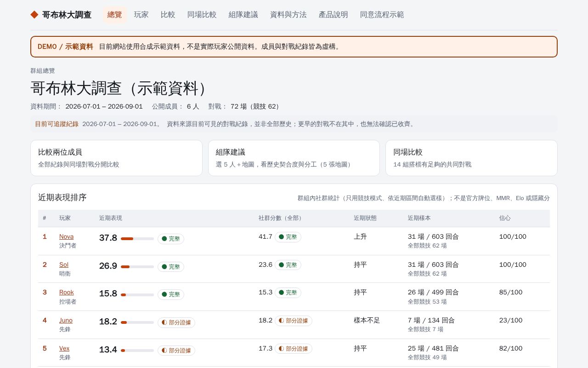Click Sol's 完整 badge next to 23.6
The image size is (588, 368).
288,265
